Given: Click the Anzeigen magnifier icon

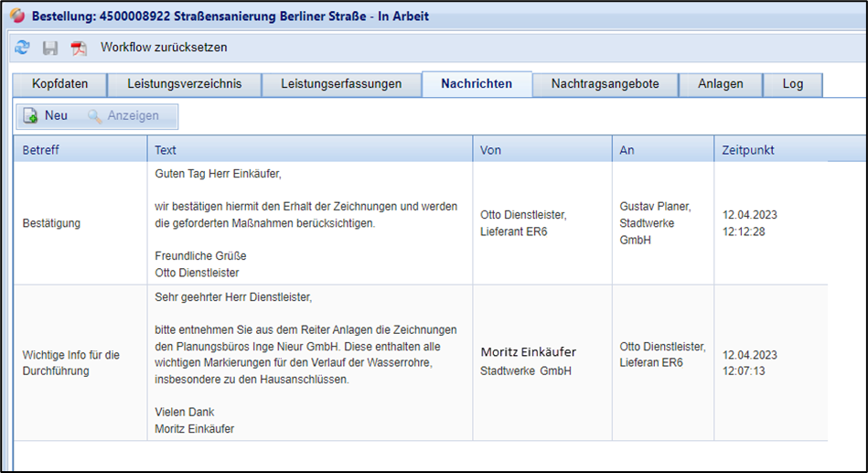Looking at the screenshot, I should click(x=94, y=116).
